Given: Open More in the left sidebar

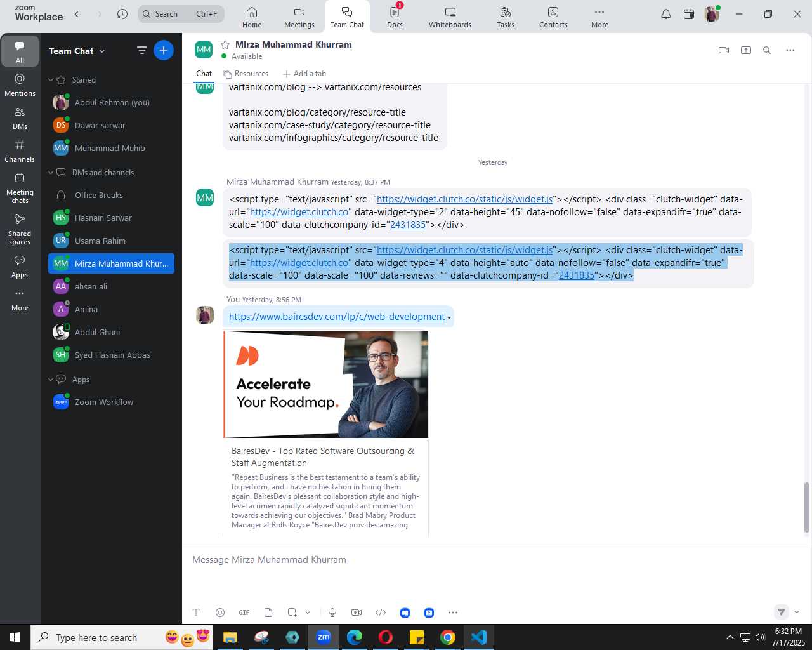Looking at the screenshot, I should (x=20, y=300).
